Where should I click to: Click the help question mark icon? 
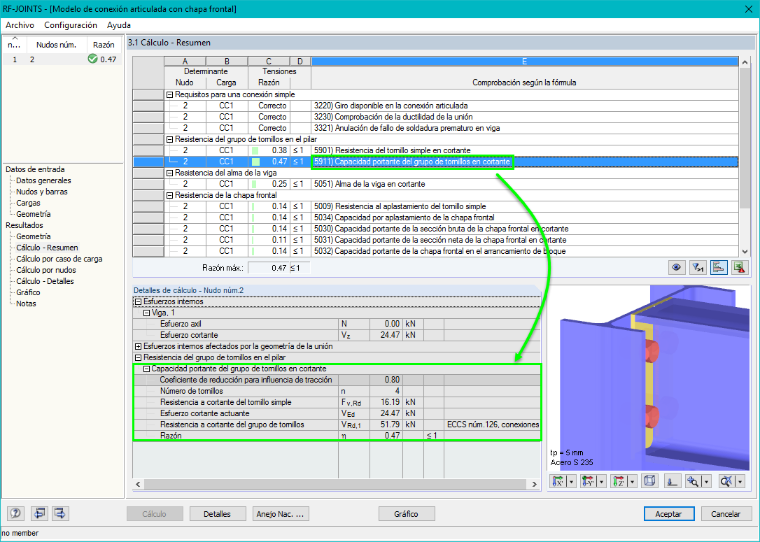click(16, 513)
